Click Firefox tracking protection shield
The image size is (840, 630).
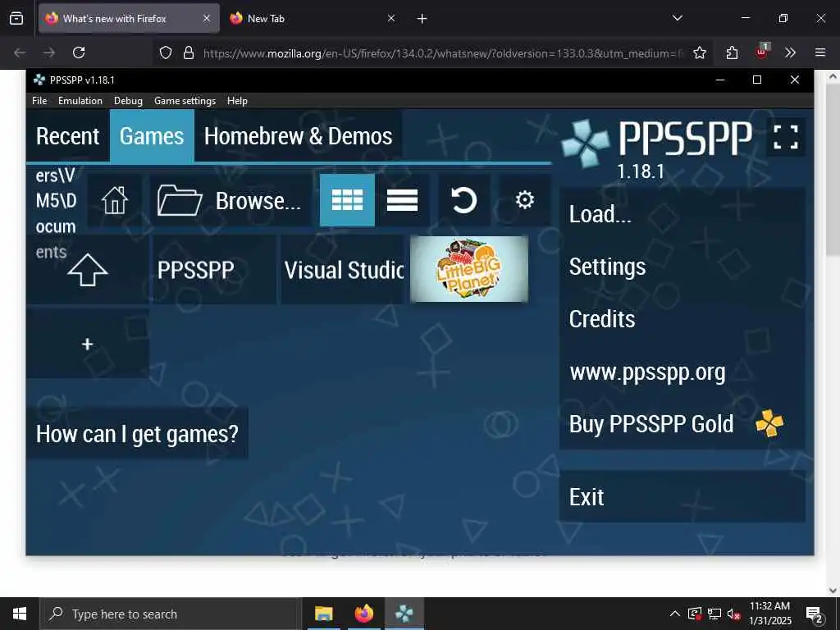166,52
